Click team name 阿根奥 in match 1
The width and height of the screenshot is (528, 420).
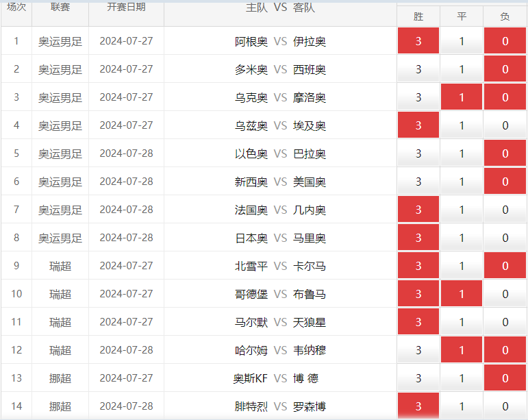[251, 41]
